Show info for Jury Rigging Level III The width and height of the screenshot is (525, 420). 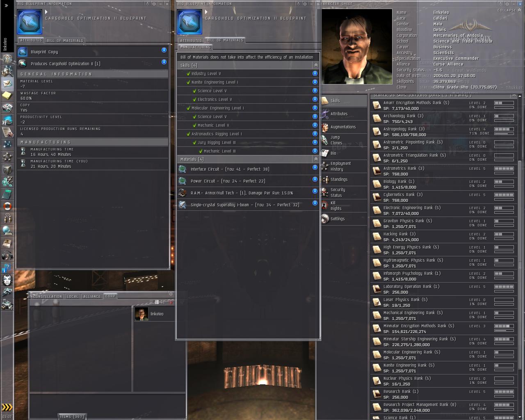(315, 142)
